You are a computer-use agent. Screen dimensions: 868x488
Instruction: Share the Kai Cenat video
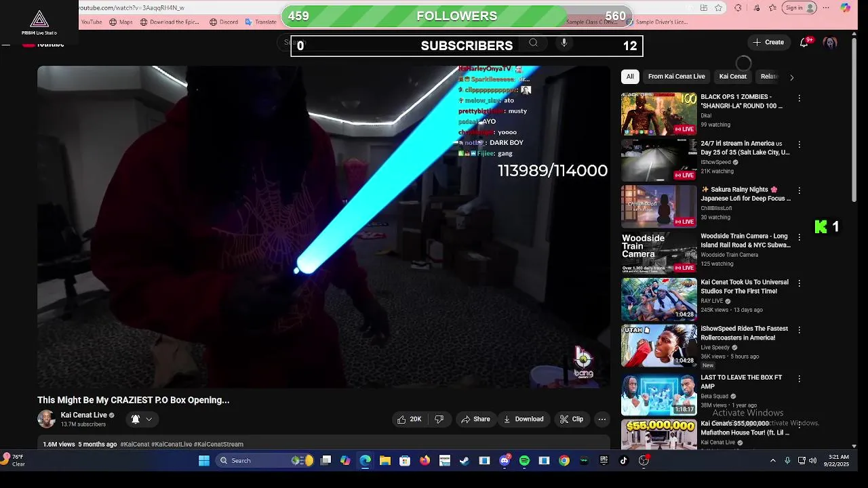475,419
